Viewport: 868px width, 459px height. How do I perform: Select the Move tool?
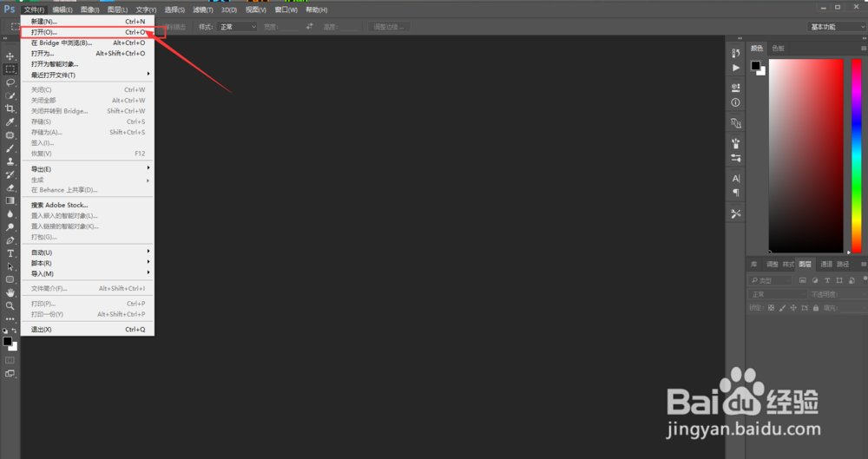coord(10,56)
